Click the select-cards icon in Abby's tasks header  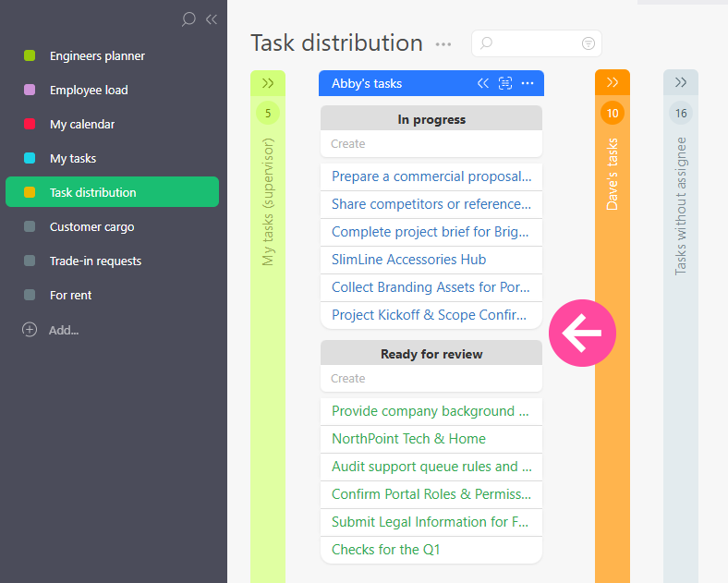(504, 83)
